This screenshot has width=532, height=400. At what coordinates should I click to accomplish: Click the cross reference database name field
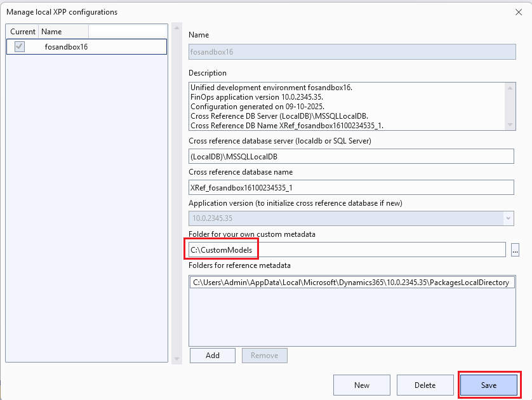(x=351, y=187)
